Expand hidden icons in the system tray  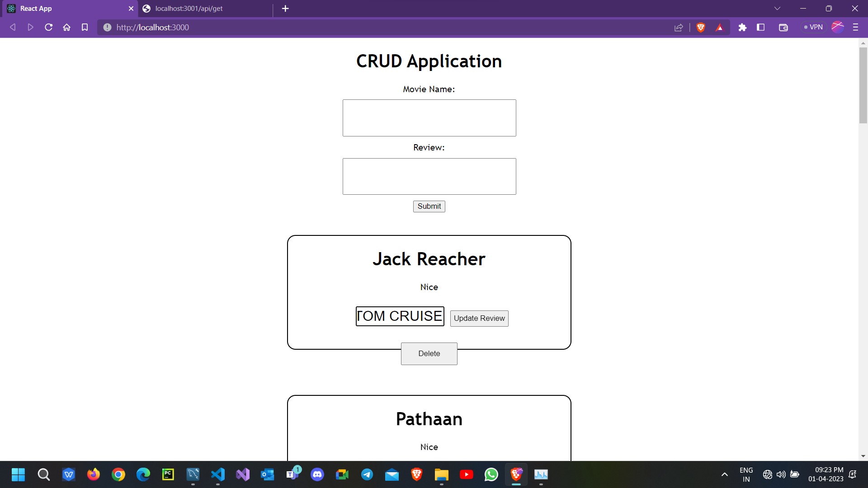pyautogui.click(x=724, y=474)
